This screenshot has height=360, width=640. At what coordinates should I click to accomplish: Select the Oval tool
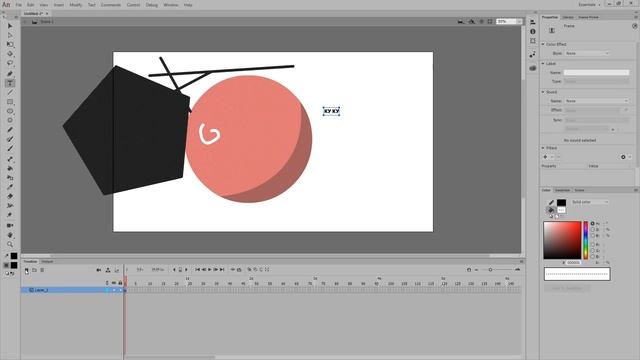(10, 111)
